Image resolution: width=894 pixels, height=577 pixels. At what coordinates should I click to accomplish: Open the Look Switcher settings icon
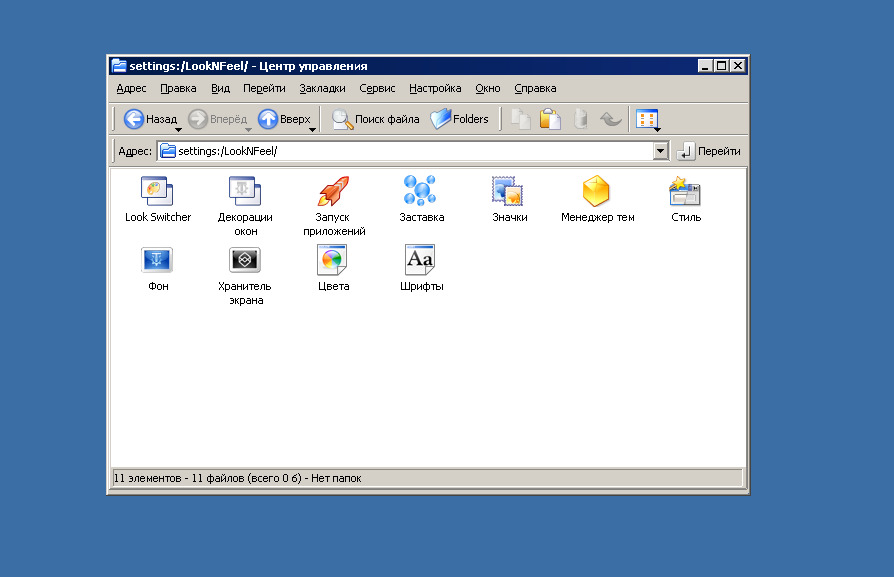(x=157, y=191)
